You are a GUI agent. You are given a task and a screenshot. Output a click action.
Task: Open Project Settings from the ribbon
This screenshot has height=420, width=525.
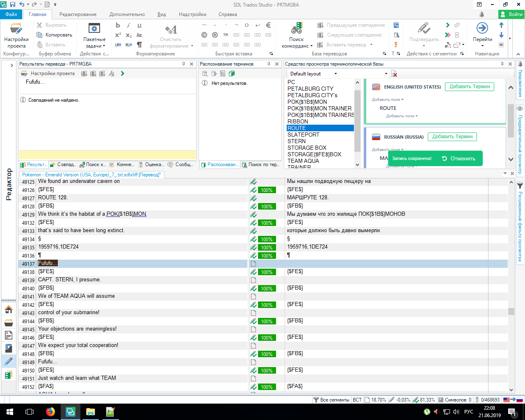16,36
